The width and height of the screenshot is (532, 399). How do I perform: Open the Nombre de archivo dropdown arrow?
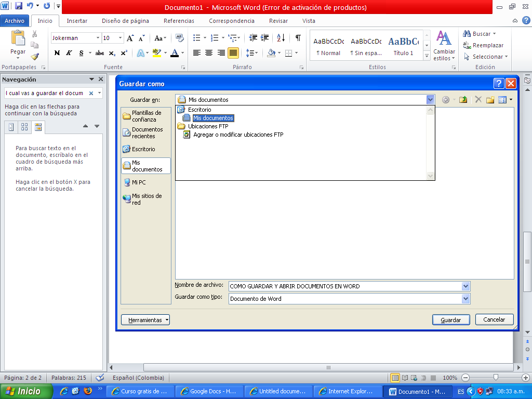pos(465,286)
